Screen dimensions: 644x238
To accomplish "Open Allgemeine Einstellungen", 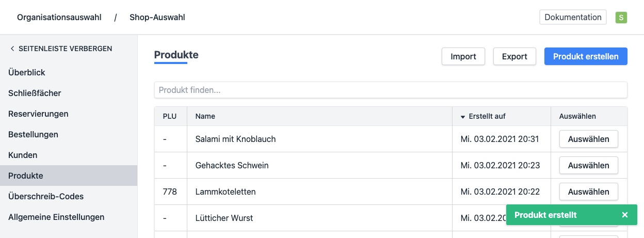I will 56,217.
